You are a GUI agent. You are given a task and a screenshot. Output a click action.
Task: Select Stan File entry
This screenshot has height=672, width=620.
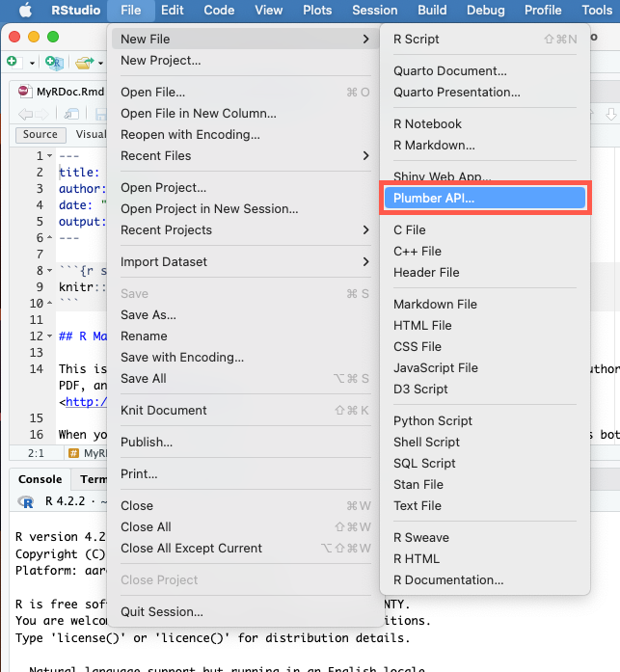(x=485, y=485)
